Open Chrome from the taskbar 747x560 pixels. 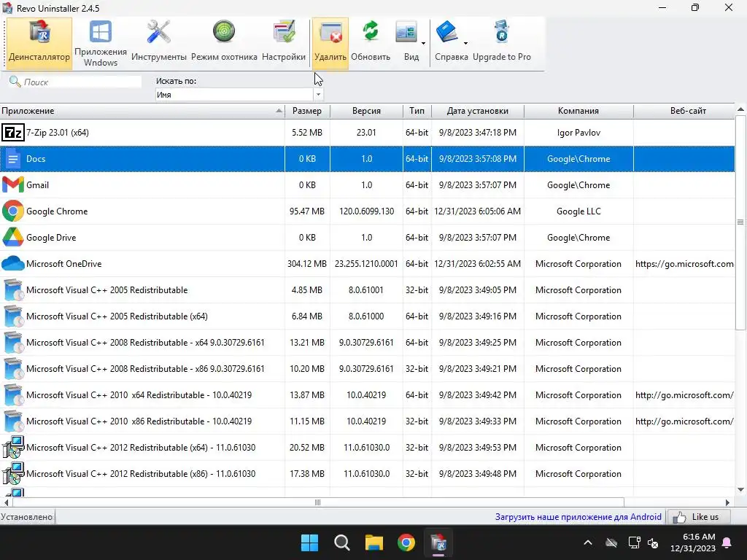tap(406, 542)
